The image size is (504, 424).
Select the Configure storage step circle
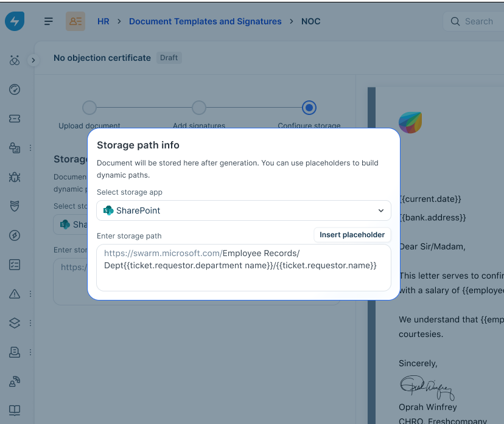(x=309, y=108)
